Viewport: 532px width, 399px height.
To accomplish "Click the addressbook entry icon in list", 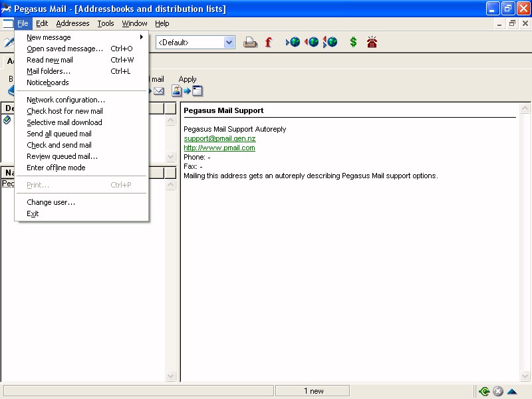I will point(7,120).
